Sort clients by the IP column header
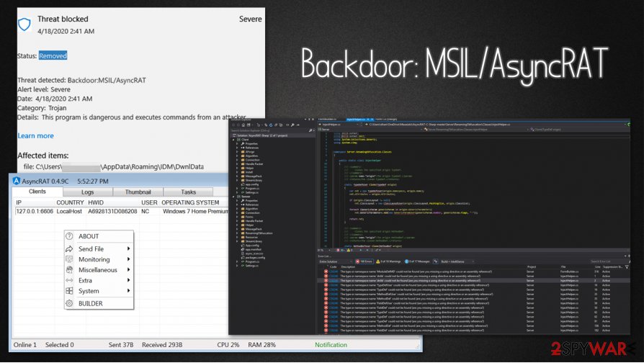Screen dimensions: 644x363 19,202
